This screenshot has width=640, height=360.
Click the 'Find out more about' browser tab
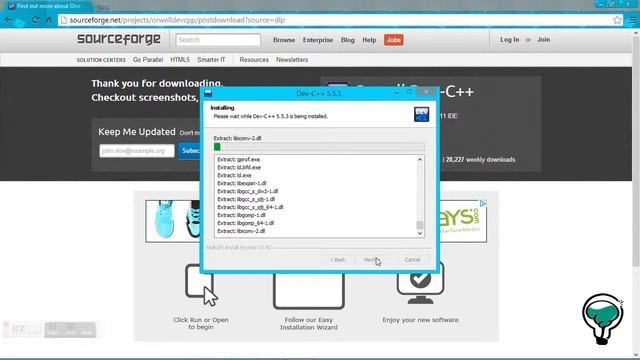click(48, 6)
